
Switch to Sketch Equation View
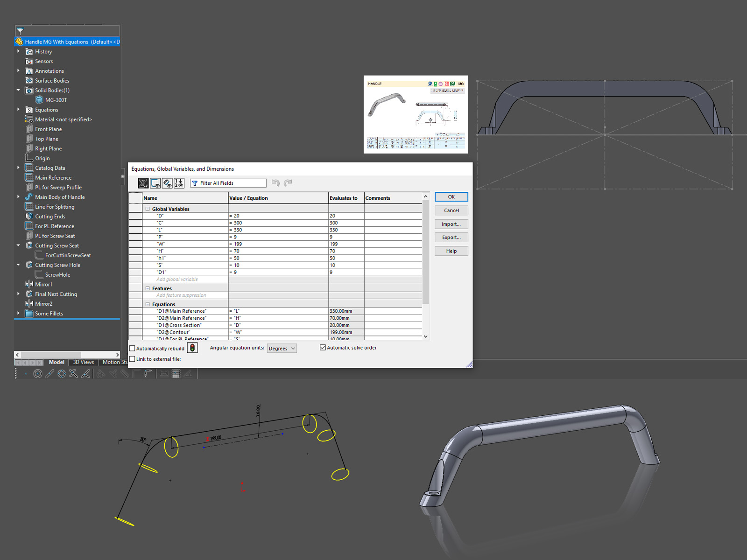click(x=155, y=183)
